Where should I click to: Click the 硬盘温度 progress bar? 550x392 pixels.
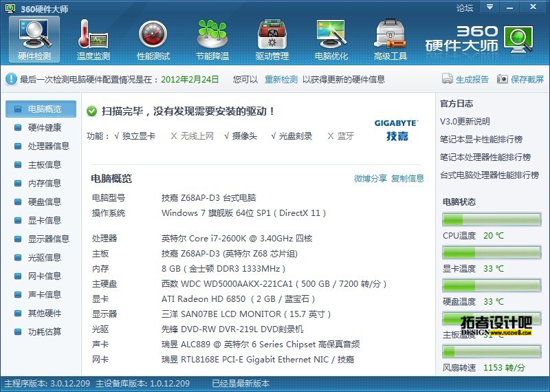point(492,285)
